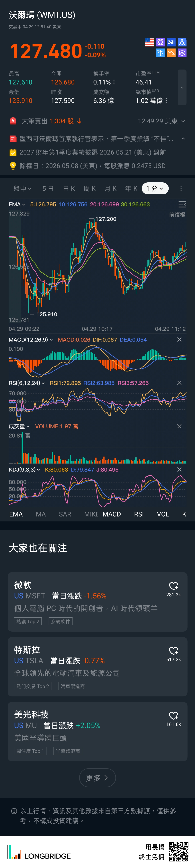
Task: Open the 1分 interval dropdown
Action: [155, 188]
